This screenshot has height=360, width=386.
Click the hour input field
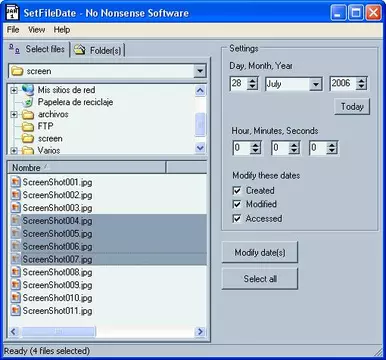pyautogui.click(x=242, y=148)
